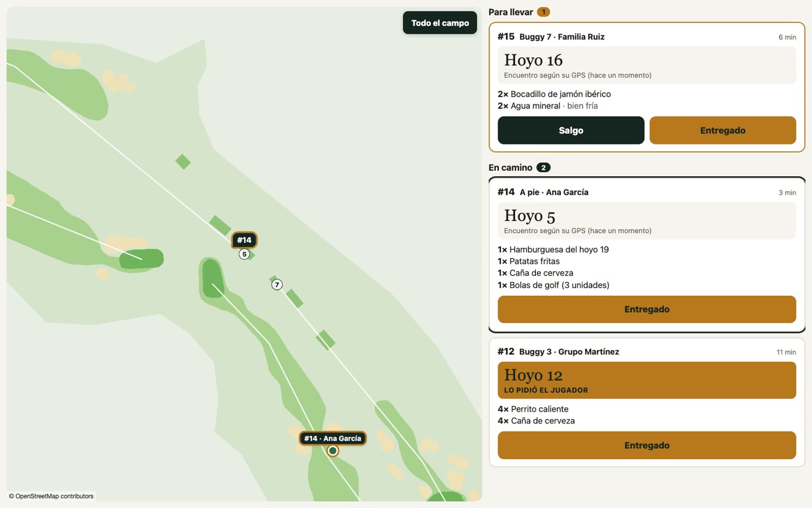The height and width of the screenshot is (508, 812).
Task: Click '2× Agua mineral · bien fría' item
Action: tap(548, 106)
